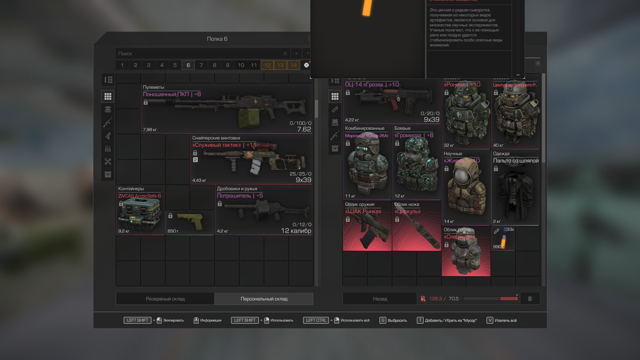The height and width of the screenshot is (360, 640).
Task: Clear the search field with X
Action: coord(285,53)
